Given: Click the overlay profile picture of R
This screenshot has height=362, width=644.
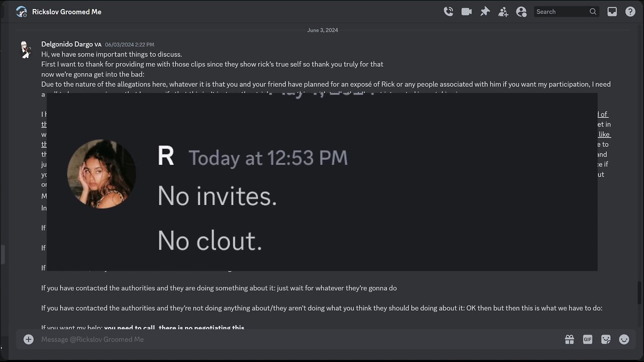Looking at the screenshot, I should (102, 174).
